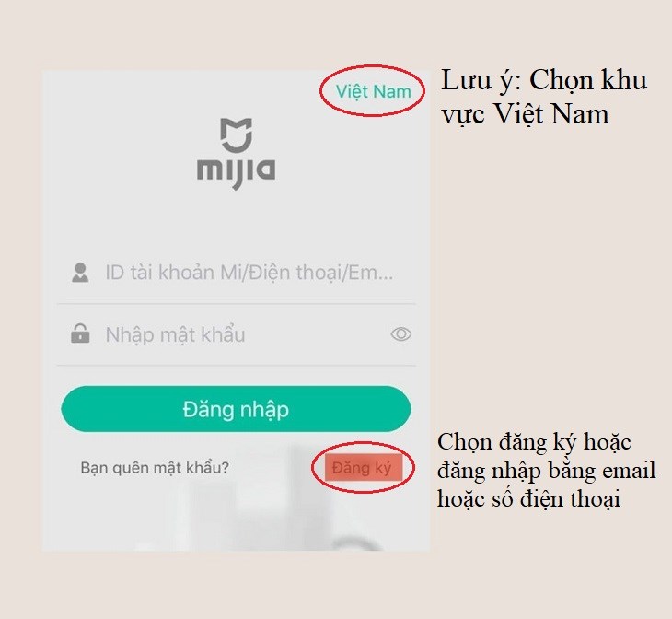The height and width of the screenshot is (619, 672).
Task: Click the padlock icon beside the password field
Action: coord(80,333)
